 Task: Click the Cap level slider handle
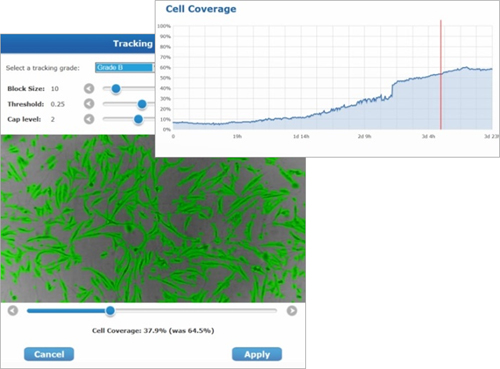pos(138,119)
